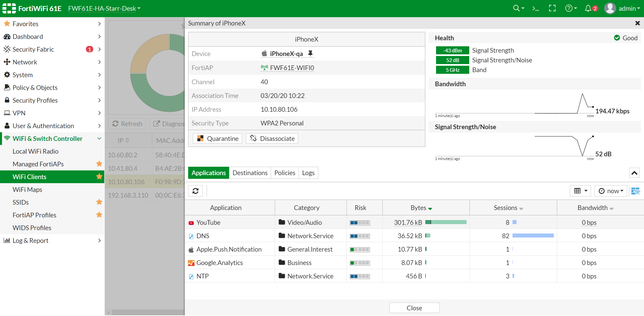Image resolution: width=644 pixels, height=316 pixels.
Task: Toggle favorite star for FortiAP Profiles
Action: [x=99, y=215]
